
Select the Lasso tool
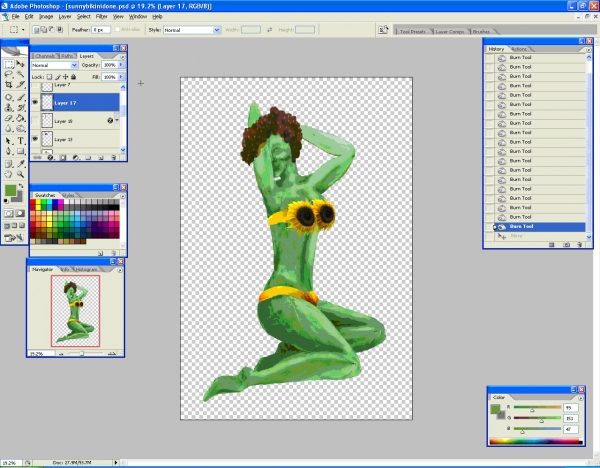click(x=9, y=74)
